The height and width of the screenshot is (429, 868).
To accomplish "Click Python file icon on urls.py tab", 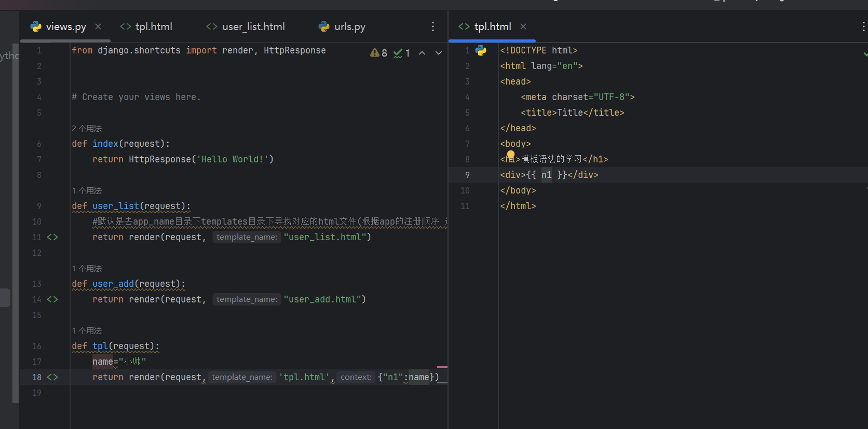I will point(324,26).
